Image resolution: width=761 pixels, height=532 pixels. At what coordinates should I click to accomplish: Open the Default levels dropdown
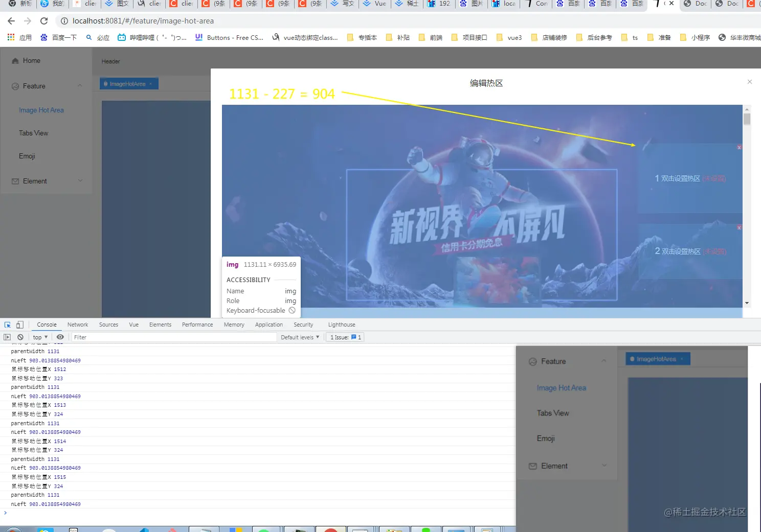click(x=300, y=337)
